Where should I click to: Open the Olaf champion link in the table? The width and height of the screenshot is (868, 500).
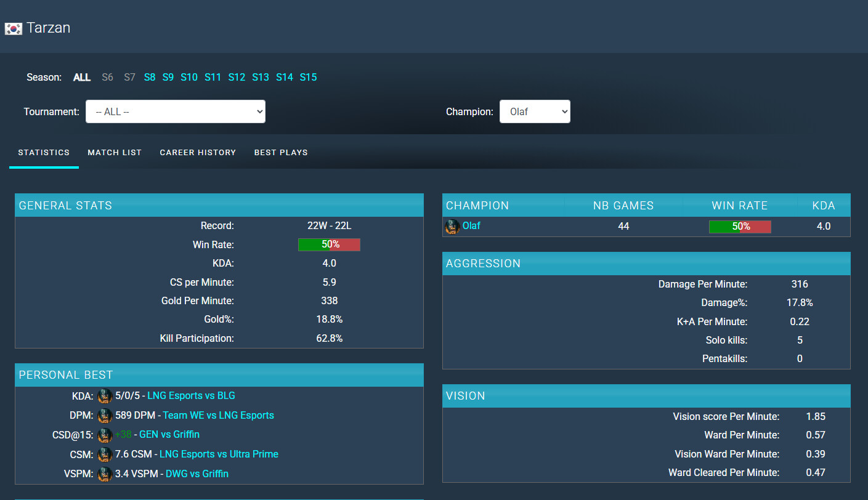[x=471, y=225]
